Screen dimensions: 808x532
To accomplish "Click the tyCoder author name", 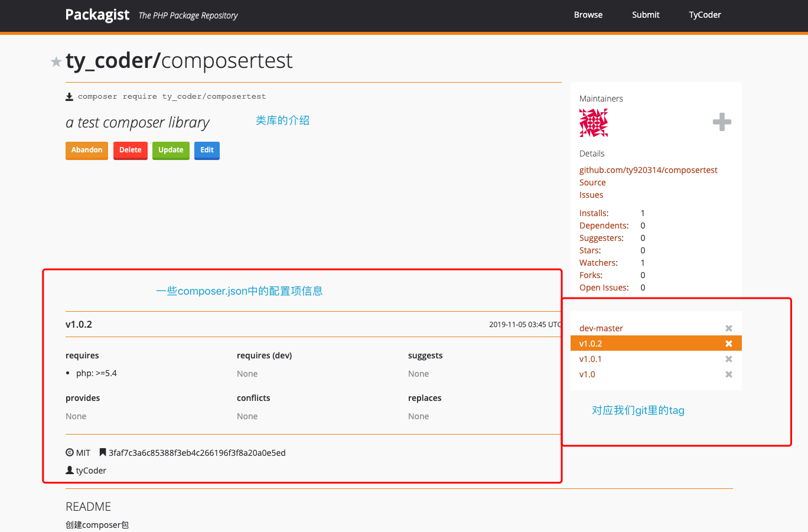I will click(x=91, y=471).
